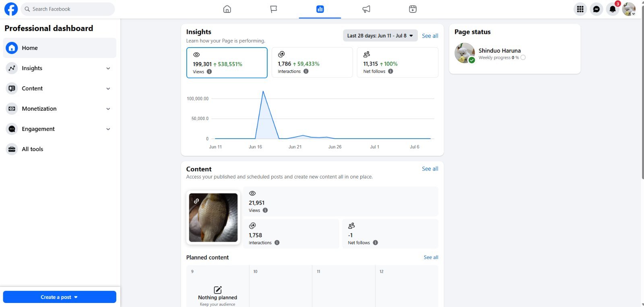644x307 pixels.
Task: Click the content Net follows -1 tile
Action: (390, 234)
